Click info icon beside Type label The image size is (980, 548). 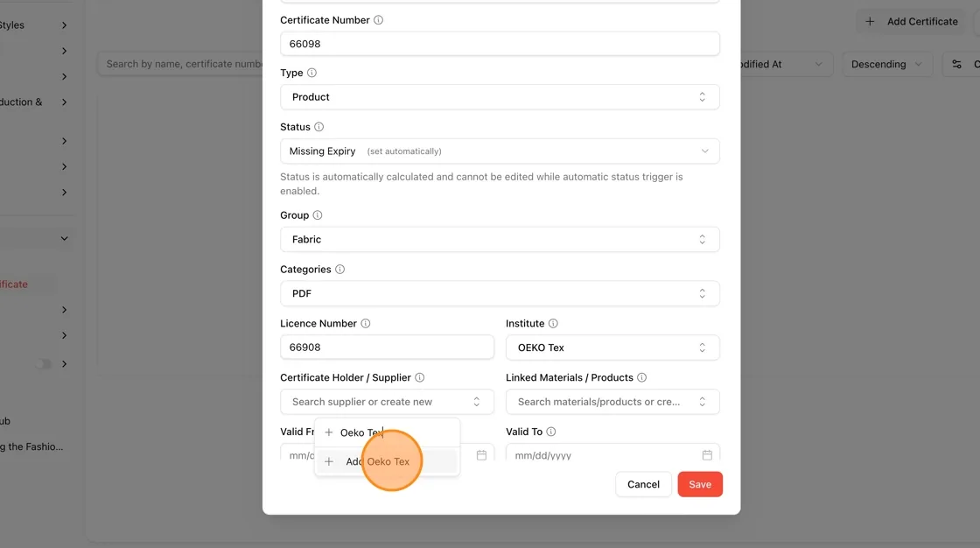(311, 73)
